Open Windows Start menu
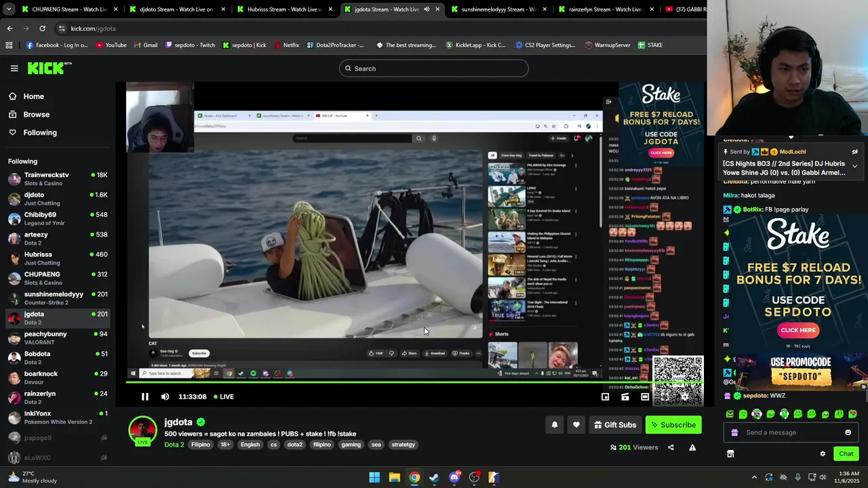The image size is (868, 488). click(x=374, y=478)
